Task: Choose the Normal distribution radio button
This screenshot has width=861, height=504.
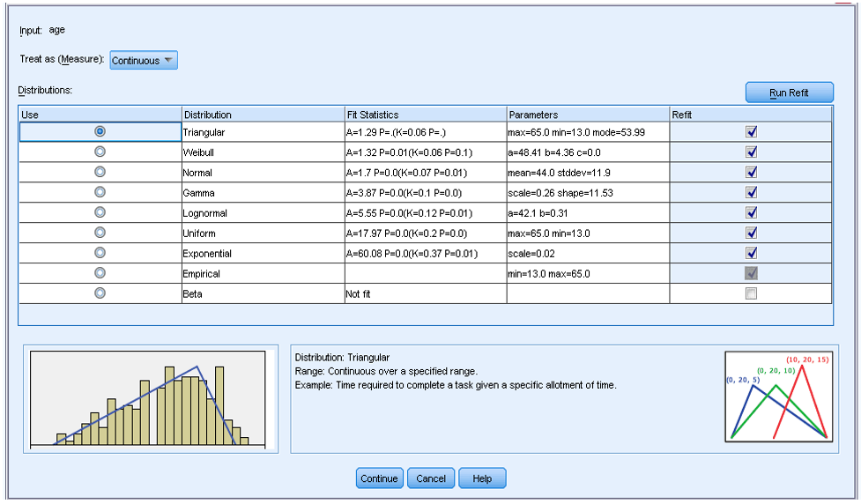Action: 100,173
